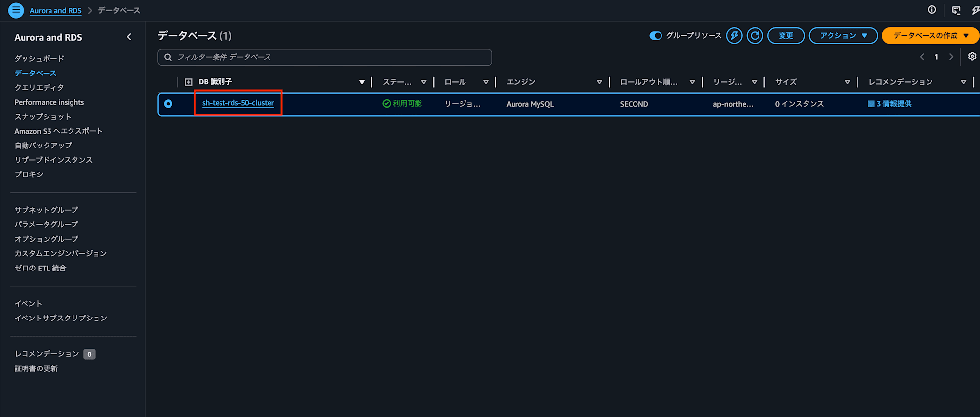Open クエリエディタ in sidebar
Screen dimensions: 980x417
coord(39,87)
